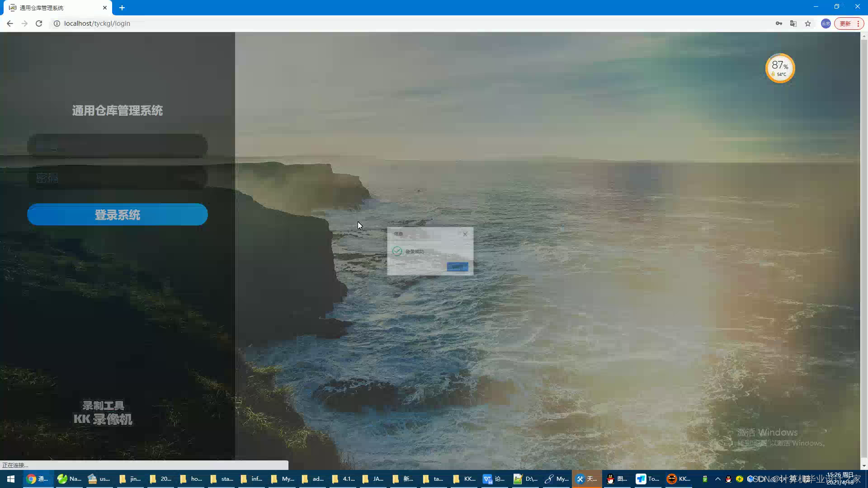
Task: Confirm the login success dialog
Action: click(x=457, y=267)
